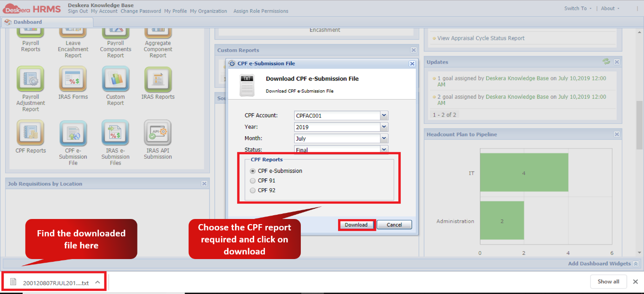This screenshot has width=644, height=294.
Task: Refresh the Updates panel
Action: pyautogui.click(x=606, y=62)
